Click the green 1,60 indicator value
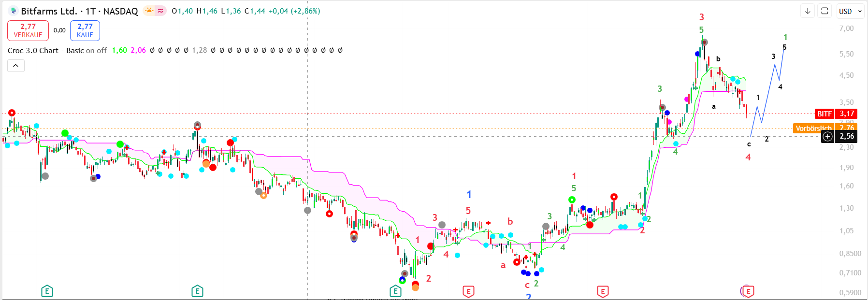This screenshot has width=868, height=300. click(x=119, y=50)
